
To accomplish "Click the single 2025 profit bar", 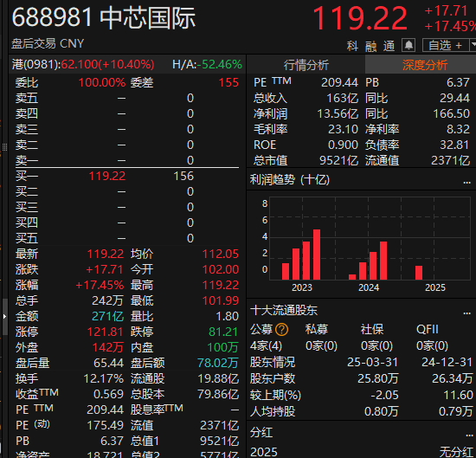I will pos(419,273).
